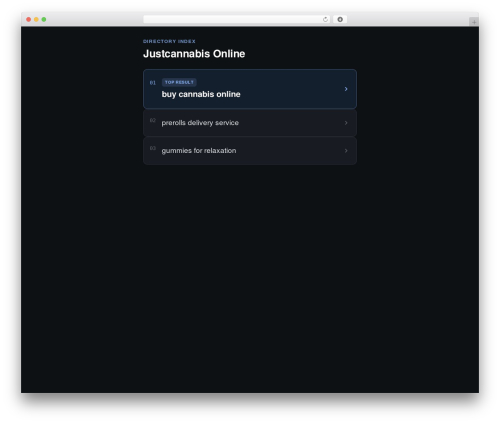Click the yellow minimize window dot
The width and height of the screenshot is (500, 423).
pyautogui.click(x=36, y=19)
